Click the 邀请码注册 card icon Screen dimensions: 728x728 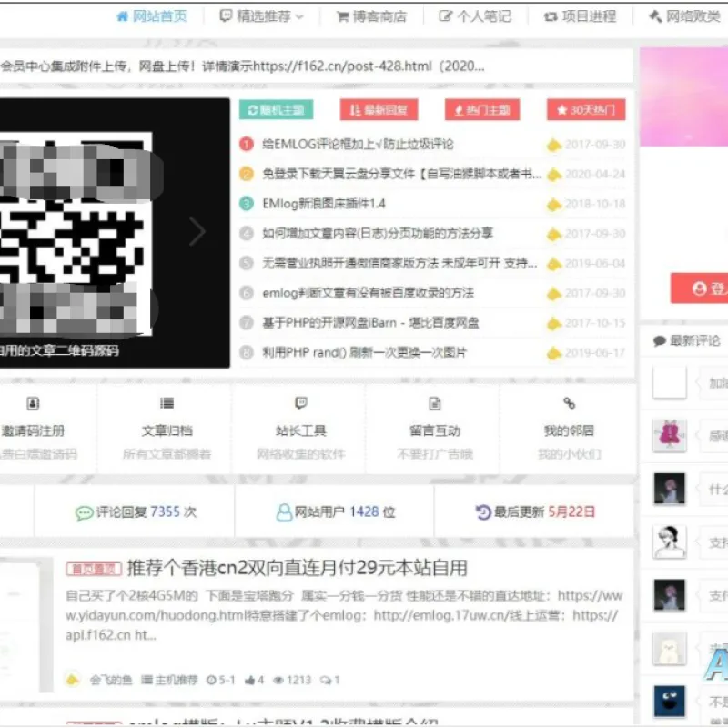tap(33, 403)
